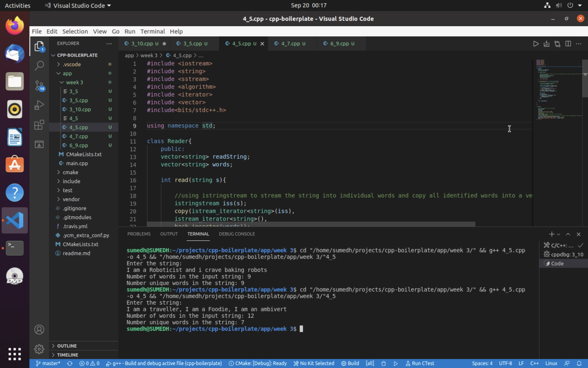
Task: Click the debug bug icon in status bar
Action: 383,363
